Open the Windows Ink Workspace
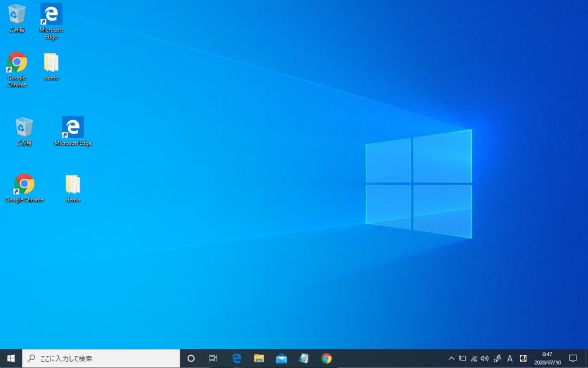The width and height of the screenshot is (588, 368). click(498, 358)
